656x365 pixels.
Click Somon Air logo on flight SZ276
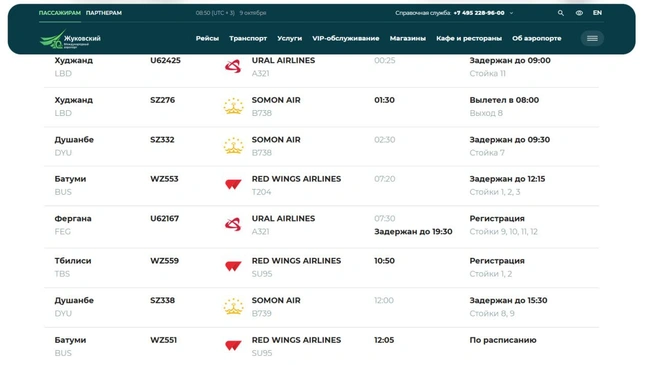click(x=233, y=106)
